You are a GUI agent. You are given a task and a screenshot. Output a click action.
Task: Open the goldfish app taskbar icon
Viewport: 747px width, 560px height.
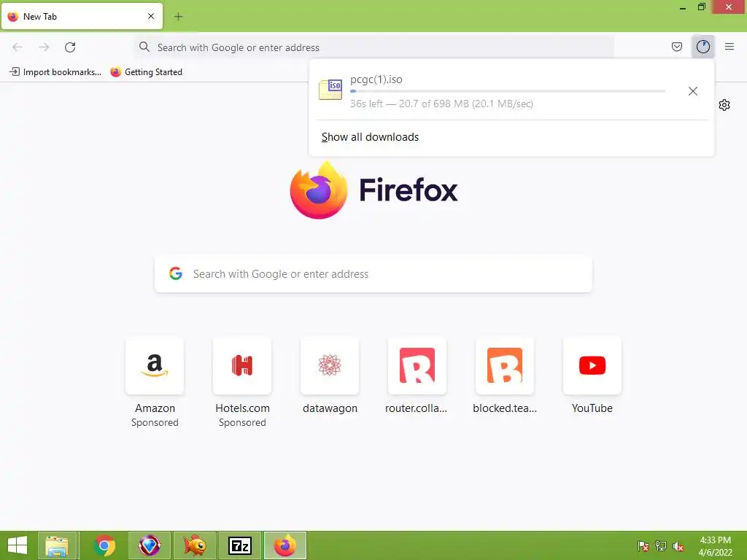(195, 545)
